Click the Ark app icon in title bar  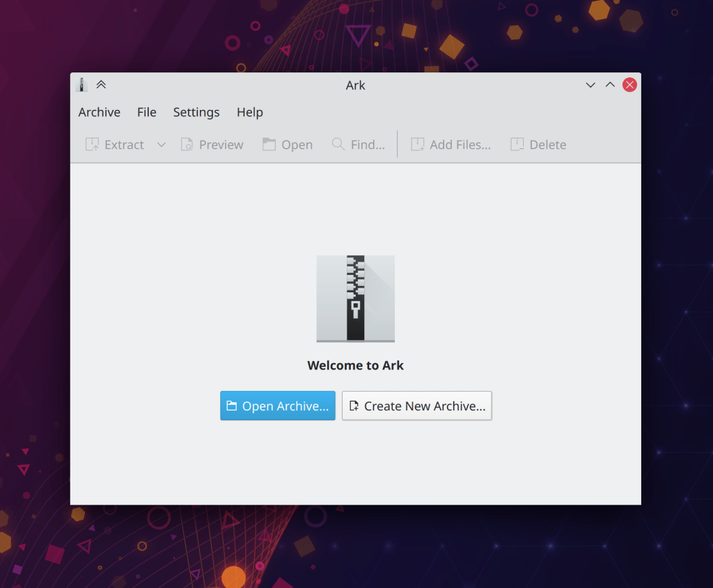click(x=81, y=85)
